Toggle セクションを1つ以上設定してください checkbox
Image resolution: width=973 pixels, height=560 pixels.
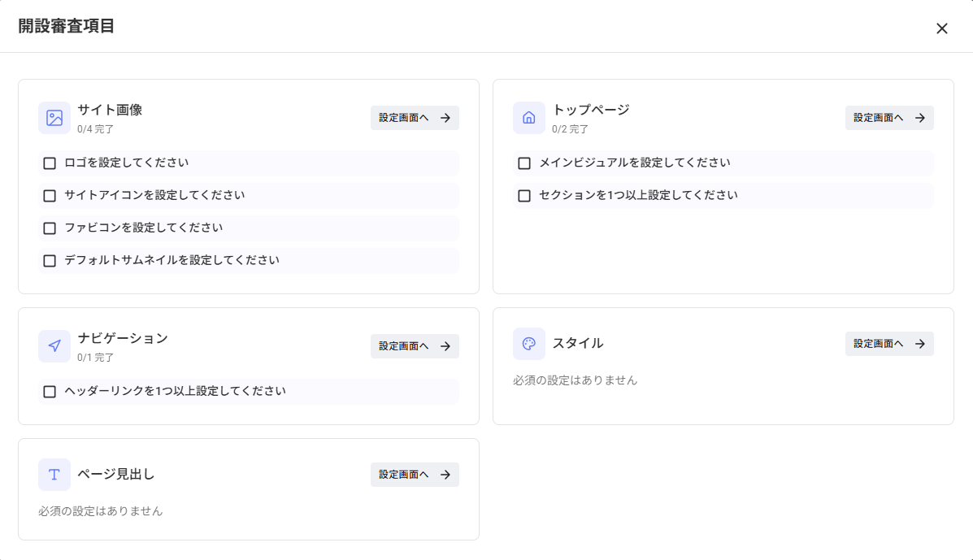point(524,196)
